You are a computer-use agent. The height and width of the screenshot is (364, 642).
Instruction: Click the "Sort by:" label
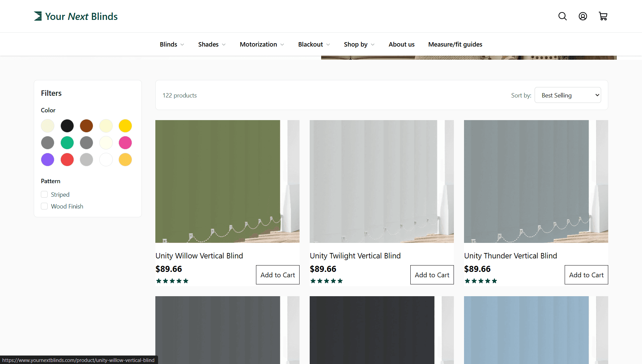pos(521,95)
